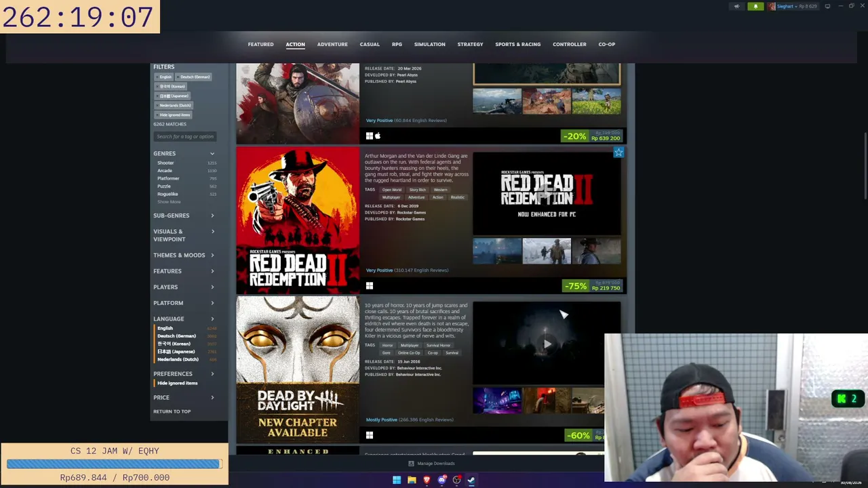The width and height of the screenshot is (868, 488).
Task: Open the green notifications bell
Action: [x=755, y=6]
